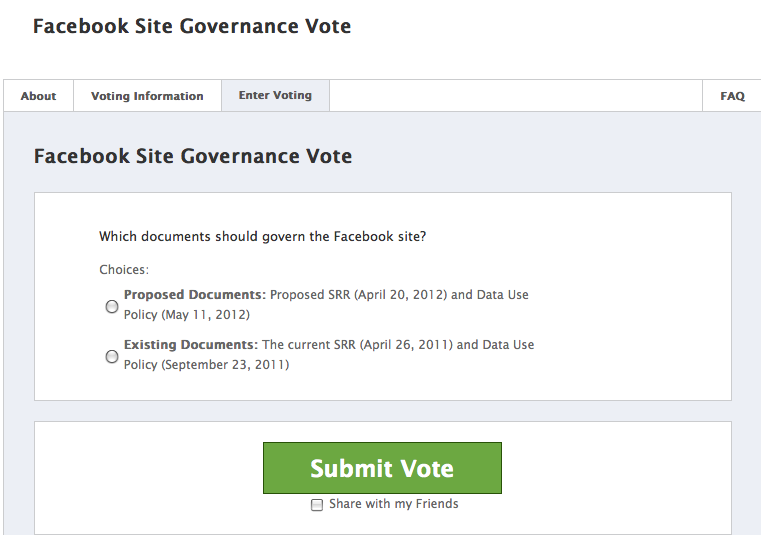Click the bold 'Proposed Documents:' label

195,295
